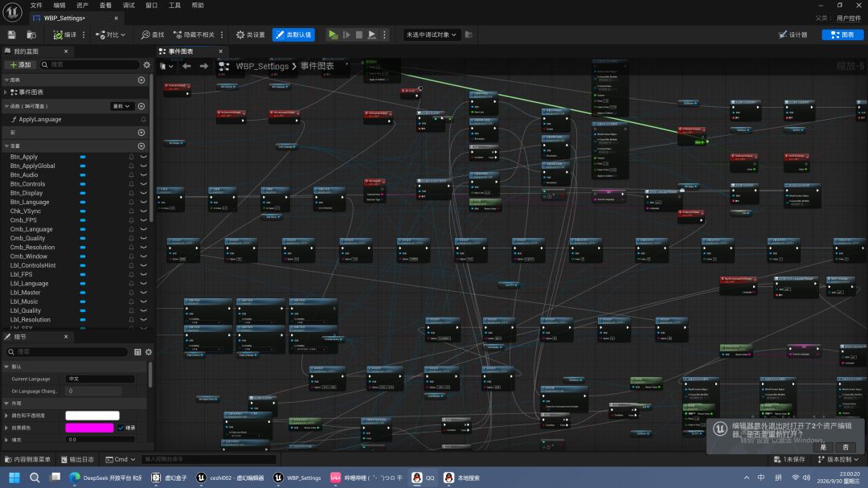Toggle visibility eye for Cmb_FPS variable
The width and height of the screenshot is (868, 488).
[x=143, y=220]
